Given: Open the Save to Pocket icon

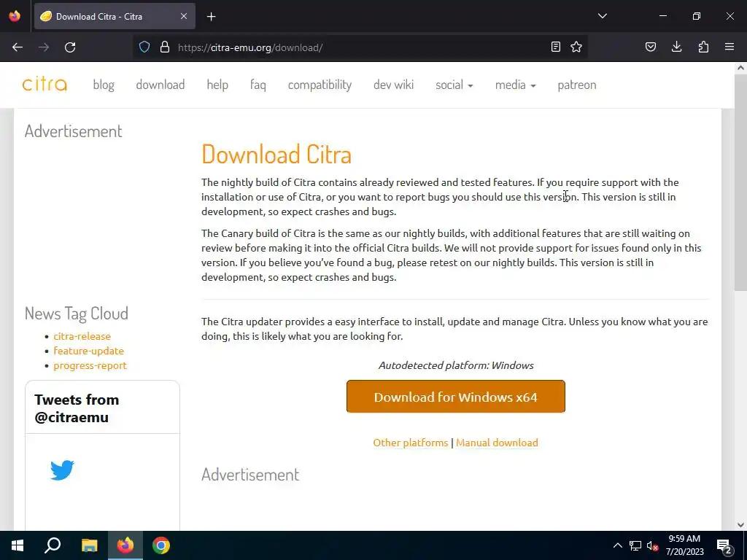Looking at the screenshot, I should point(651,47).
